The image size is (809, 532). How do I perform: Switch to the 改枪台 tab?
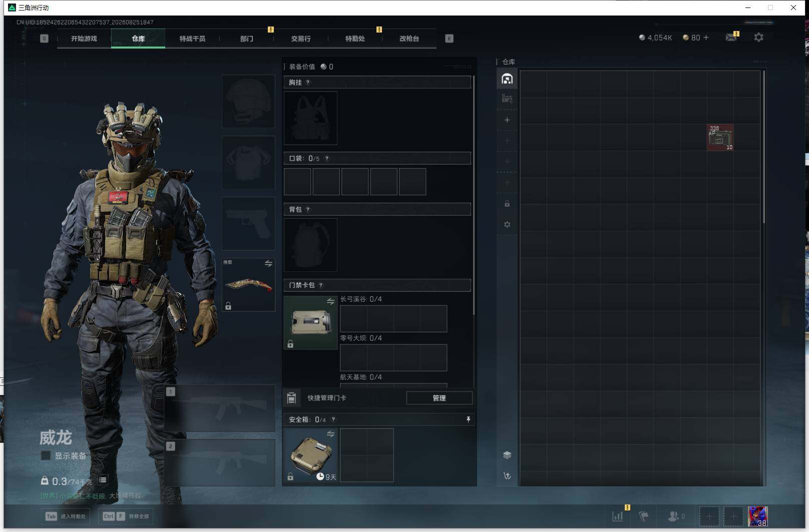coord(409,39)
